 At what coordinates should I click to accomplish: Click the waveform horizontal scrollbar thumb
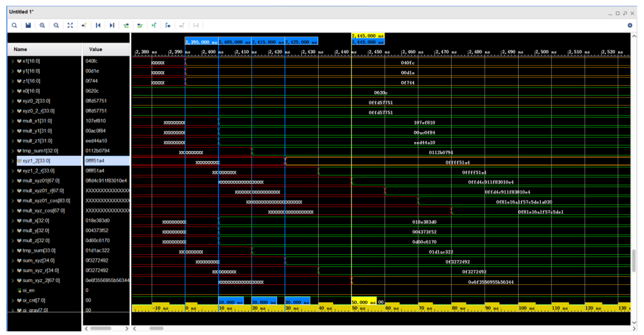coord(156,328)
